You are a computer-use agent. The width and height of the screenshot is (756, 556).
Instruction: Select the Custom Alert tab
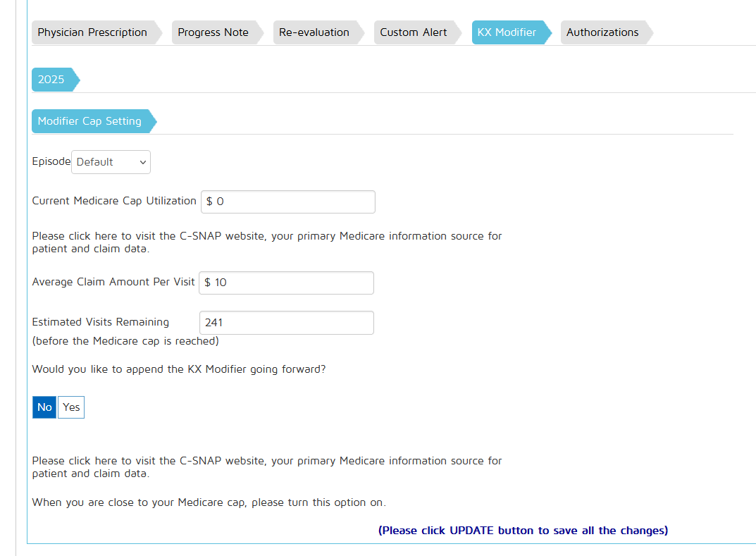[x=413, y=32]
